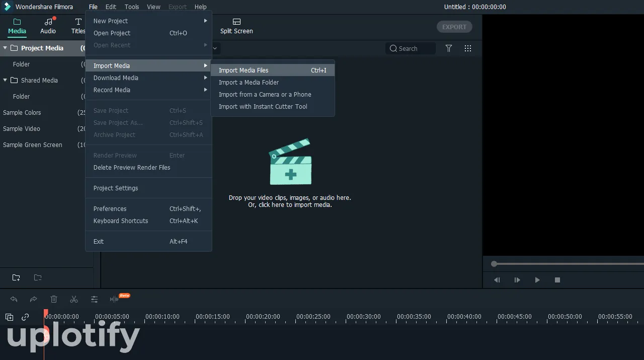Open Sample Colors library

[x=22, y=113]
